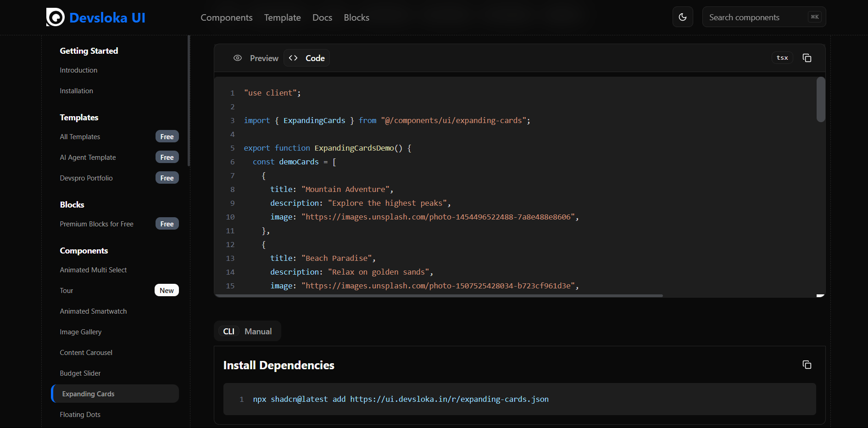
Task: Click the tsx language label
Action: [x=782, y=58]
